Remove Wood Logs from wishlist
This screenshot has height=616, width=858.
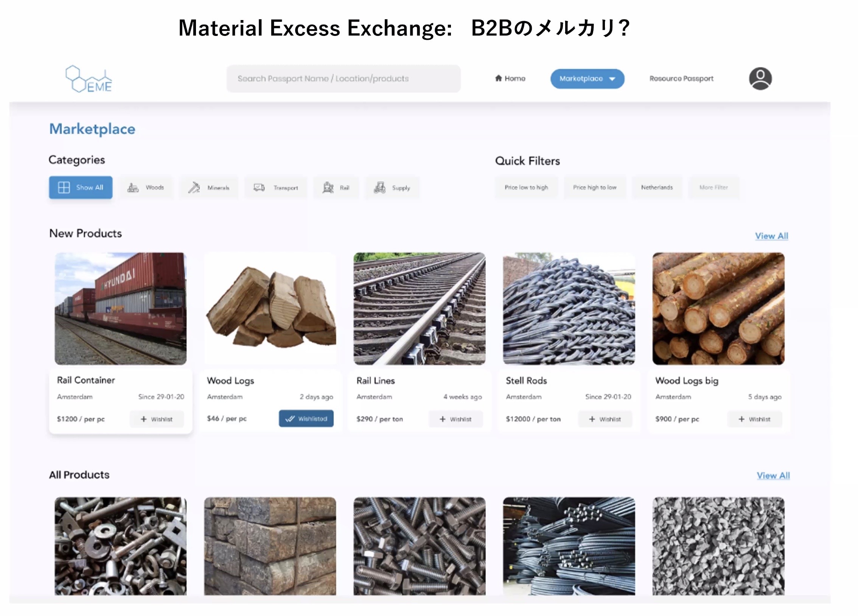coord(306,418)
